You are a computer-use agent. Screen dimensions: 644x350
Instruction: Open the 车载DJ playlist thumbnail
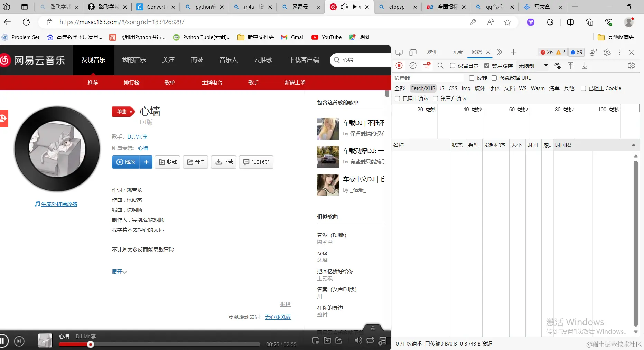[x=328, y=129]
